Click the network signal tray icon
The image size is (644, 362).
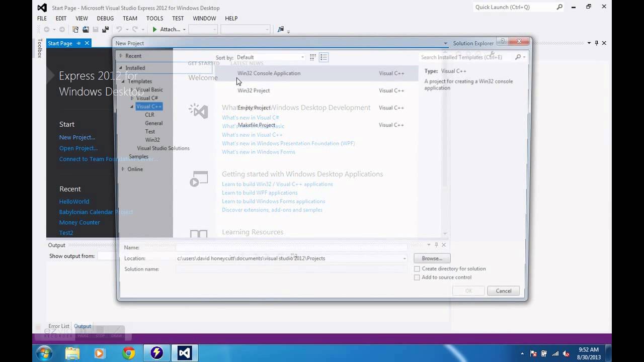click(x=555, y=353)
